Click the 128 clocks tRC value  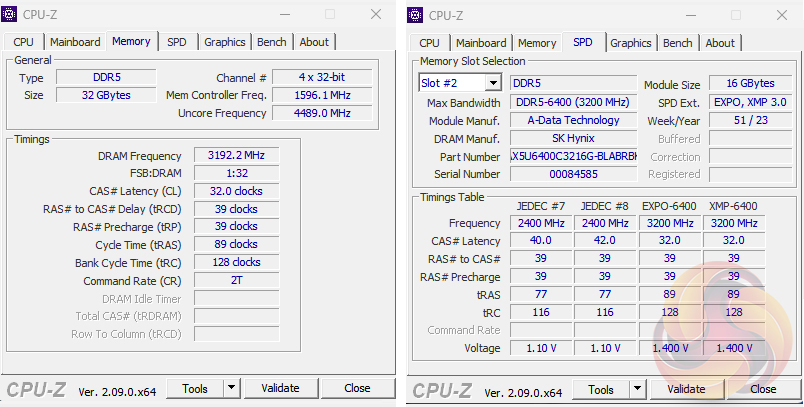click(x=236, y=262)
